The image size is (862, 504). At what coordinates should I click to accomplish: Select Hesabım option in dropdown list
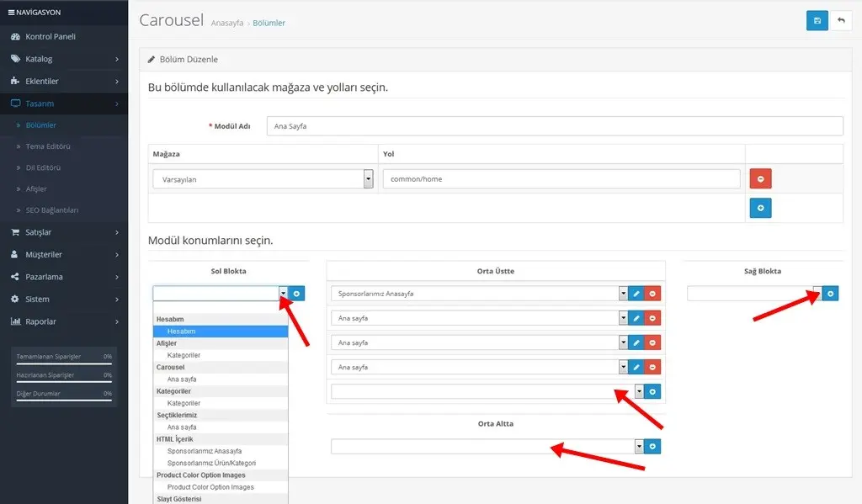tap(182, 332)
